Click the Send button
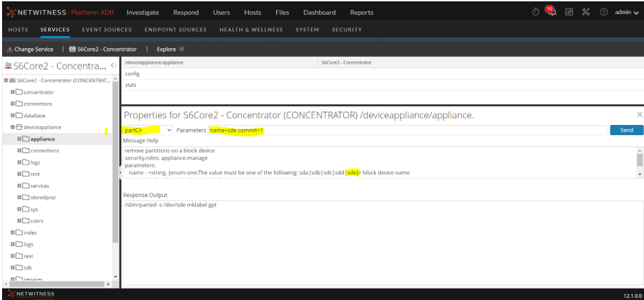644x300 pixels. point(626,130)
